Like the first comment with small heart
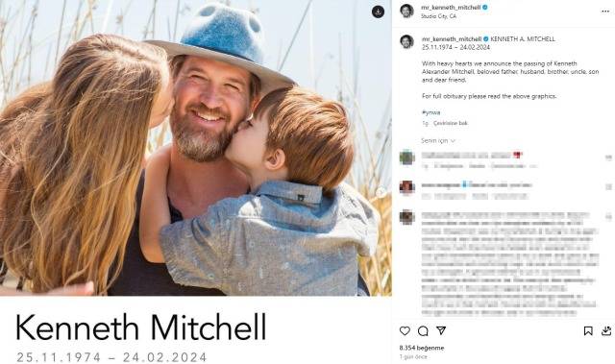 [x=608, y=158]
